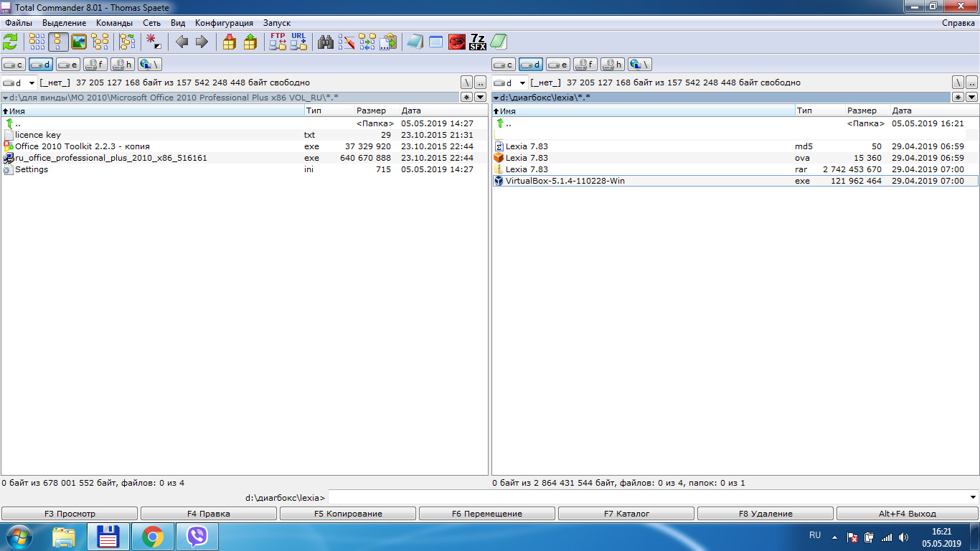Open Network Neighborhood in the right panel
980x551 pixels.
coord(640,65)
